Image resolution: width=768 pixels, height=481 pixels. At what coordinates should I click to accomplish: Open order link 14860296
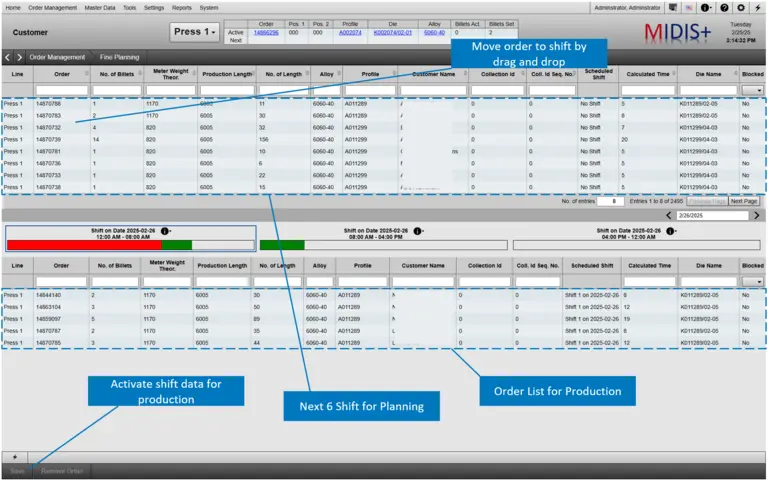pos(266,32)
